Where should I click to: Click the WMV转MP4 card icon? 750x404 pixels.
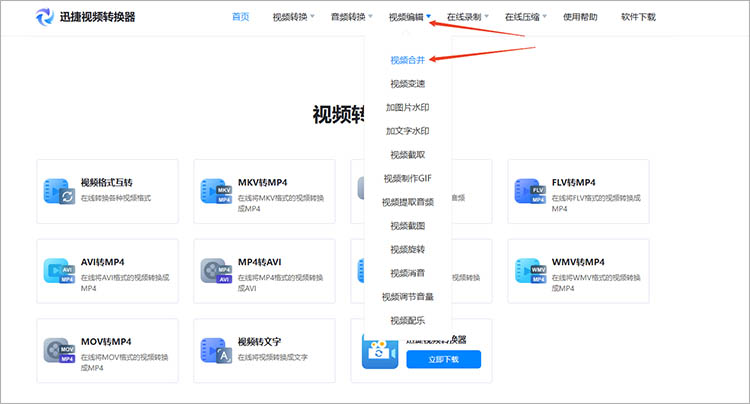click(x=530, y=269)
